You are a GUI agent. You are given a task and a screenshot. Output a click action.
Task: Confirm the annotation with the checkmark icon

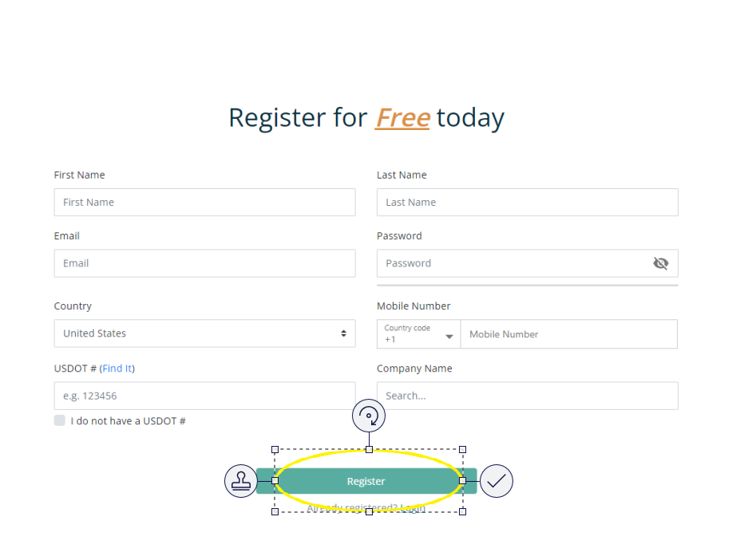(496, 481)
